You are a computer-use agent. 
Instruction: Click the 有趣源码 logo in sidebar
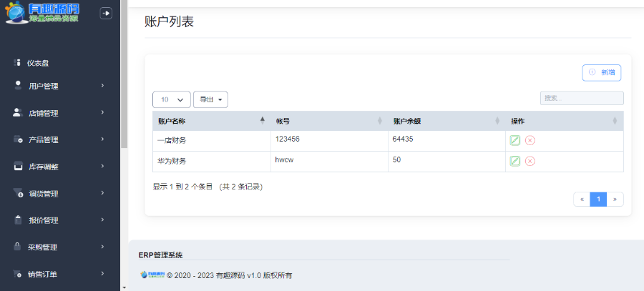pyautogui.click(x=43, y=13)
